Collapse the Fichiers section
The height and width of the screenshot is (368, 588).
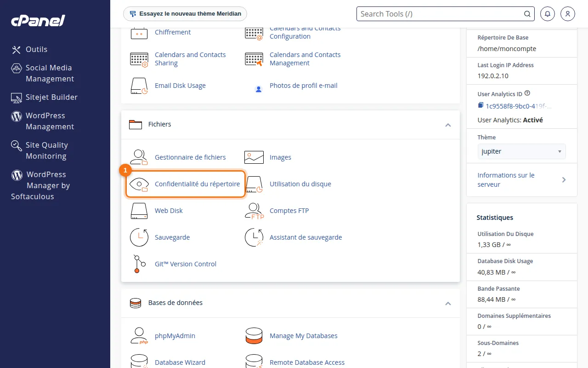point(448,125)
